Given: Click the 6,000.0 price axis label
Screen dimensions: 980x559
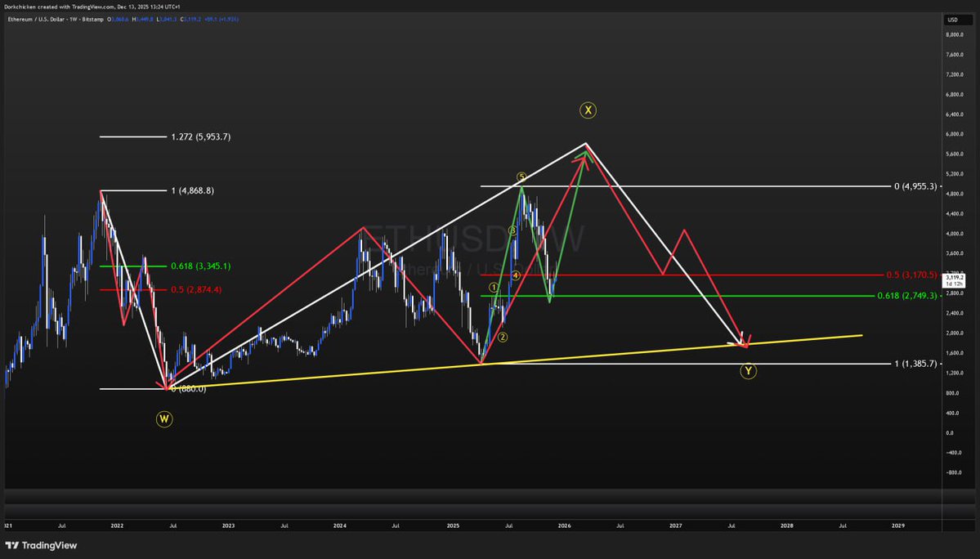Looking at the screenshot, I should (955, 134).
